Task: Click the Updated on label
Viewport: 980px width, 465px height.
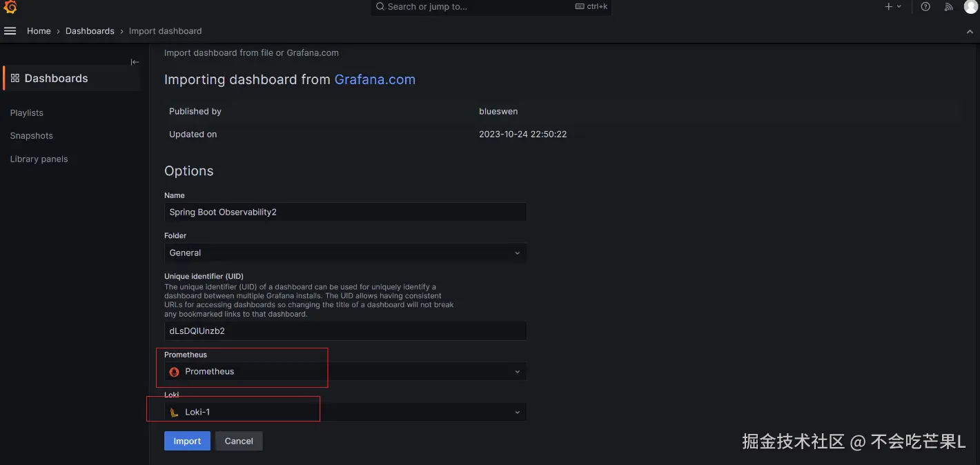Action: coord(193,135)
